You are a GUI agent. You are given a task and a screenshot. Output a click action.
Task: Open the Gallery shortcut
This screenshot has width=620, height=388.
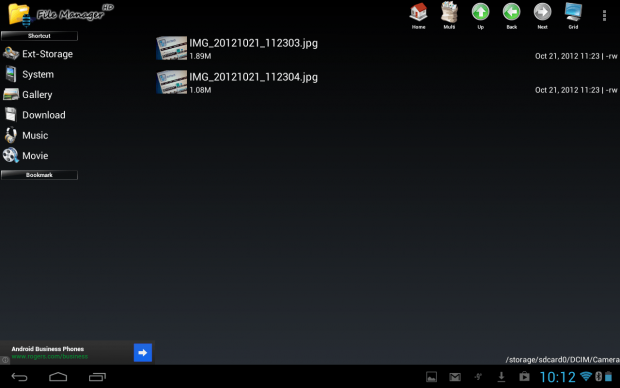pos(39,95)
